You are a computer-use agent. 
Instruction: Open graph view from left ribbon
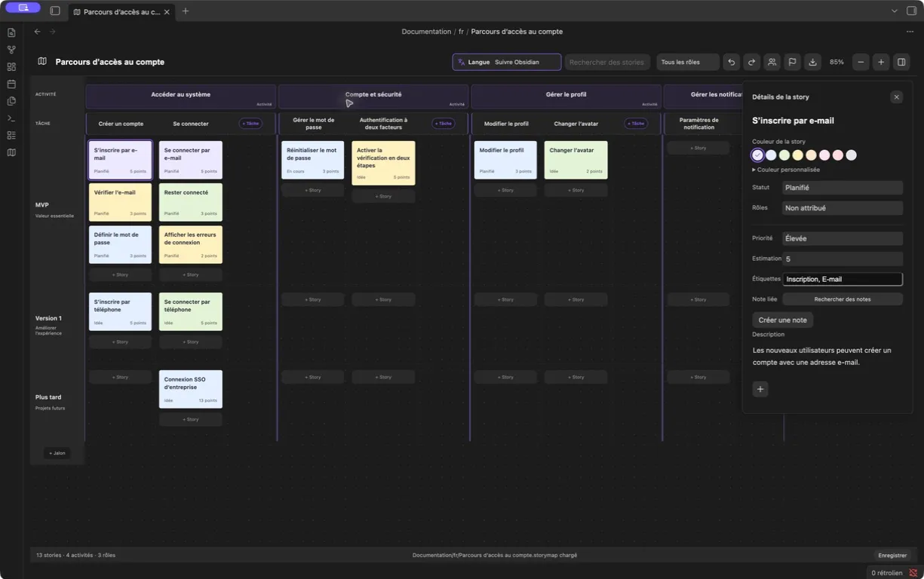coord(11,50)
